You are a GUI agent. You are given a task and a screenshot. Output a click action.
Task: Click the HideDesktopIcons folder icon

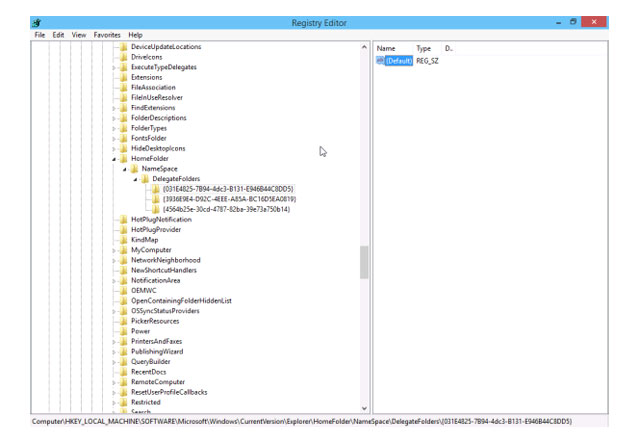click(124, 149)
